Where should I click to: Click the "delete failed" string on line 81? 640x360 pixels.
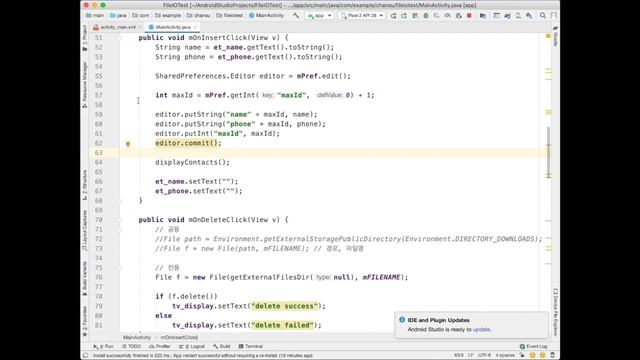click(x=282, y=325)
